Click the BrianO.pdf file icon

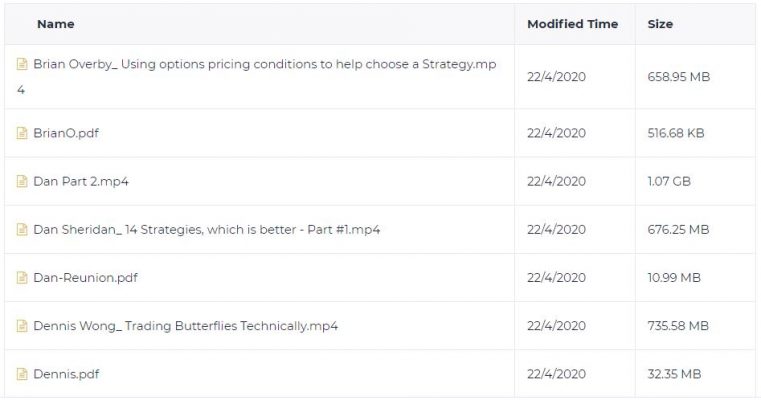pyautogui.click(x=22, y=133)
